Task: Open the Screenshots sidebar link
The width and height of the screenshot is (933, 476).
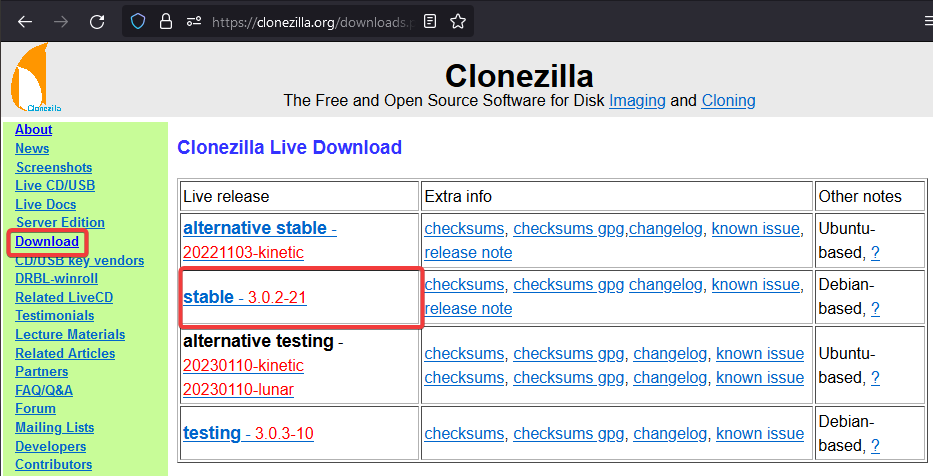Action: [54, 167]
